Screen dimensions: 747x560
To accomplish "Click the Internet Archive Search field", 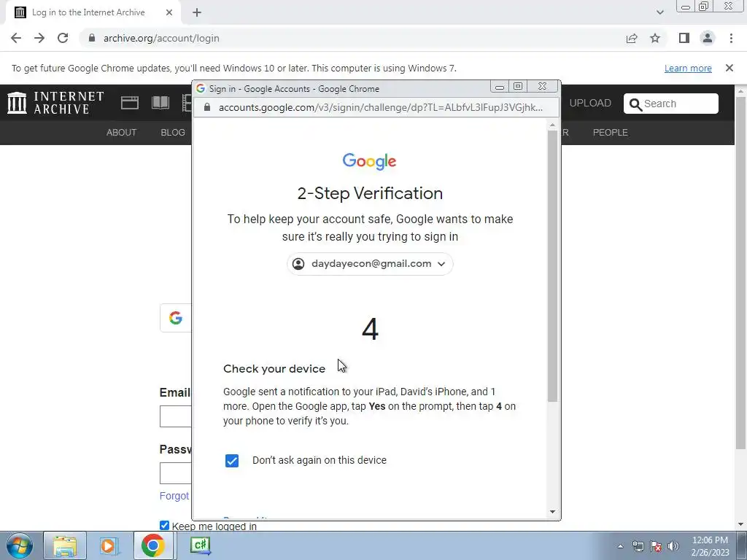I will pyautogui.click(x=671, y=104).
